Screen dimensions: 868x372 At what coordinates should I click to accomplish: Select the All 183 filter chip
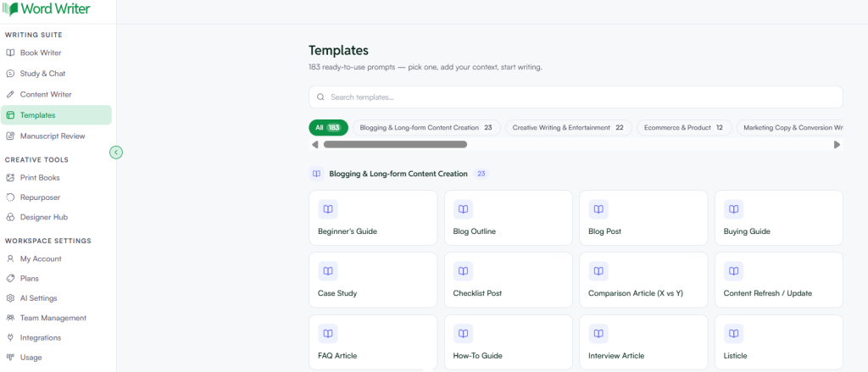pyautogui.click(x=328, y=128)
